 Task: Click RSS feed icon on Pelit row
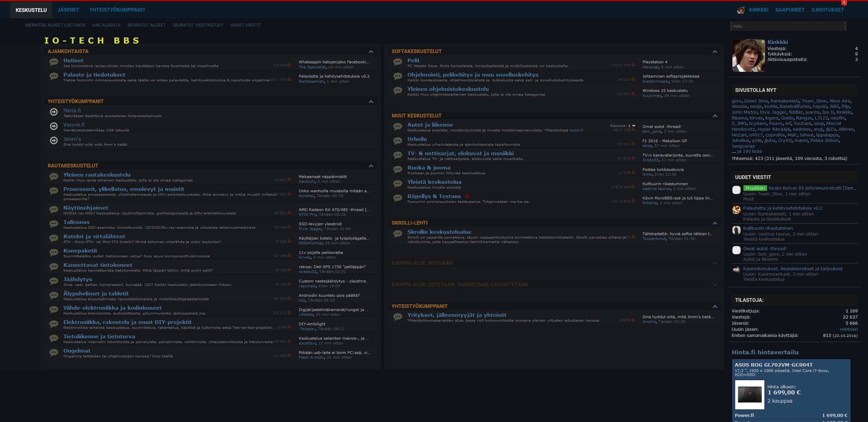pyautogui.click(x=633, y=65)
